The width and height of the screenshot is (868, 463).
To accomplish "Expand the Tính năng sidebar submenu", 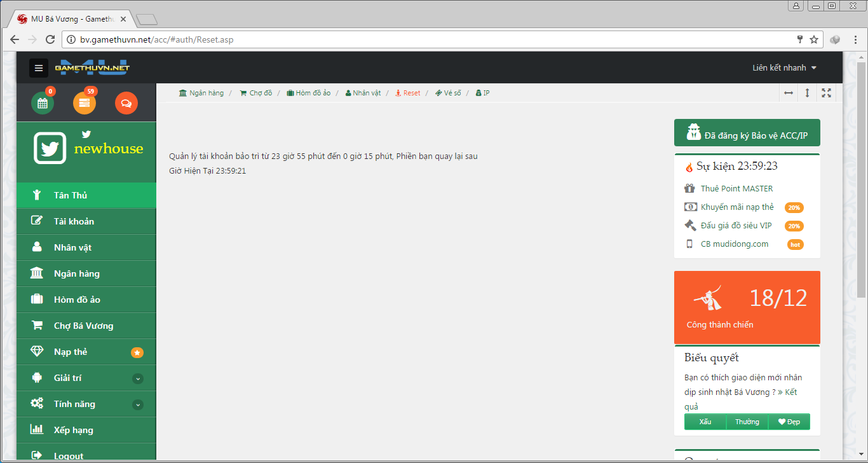I will (138, 404).
